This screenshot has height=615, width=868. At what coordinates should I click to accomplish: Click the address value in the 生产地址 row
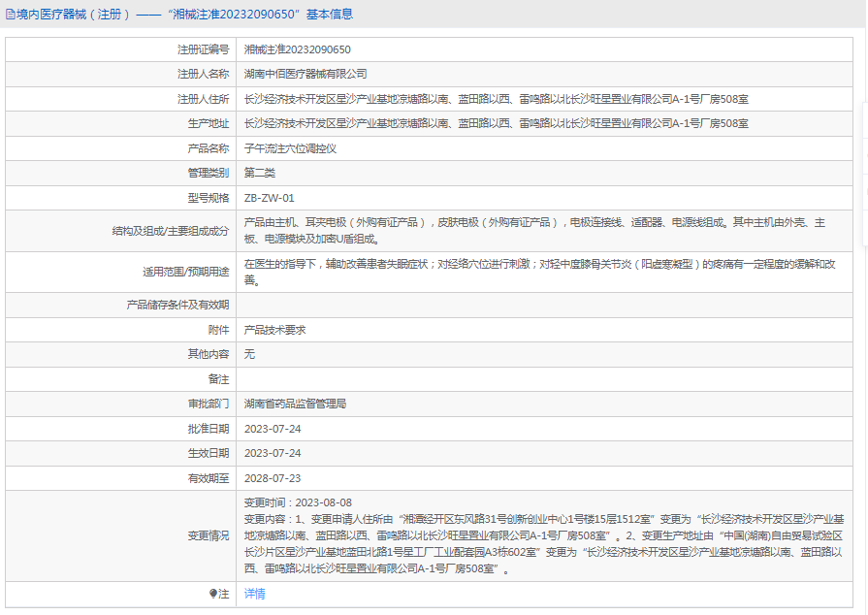496,123
